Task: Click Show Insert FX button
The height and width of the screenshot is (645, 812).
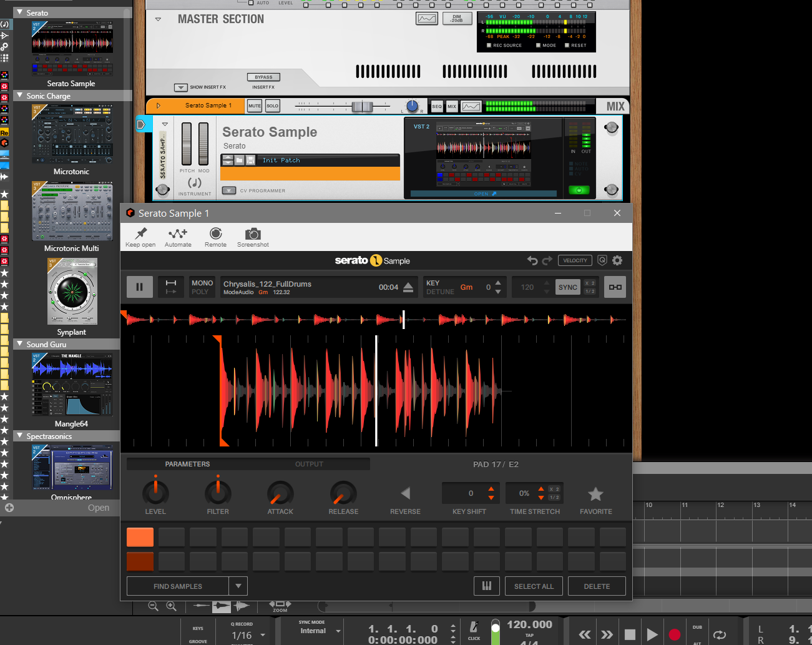Action: (x=181, y=87)
